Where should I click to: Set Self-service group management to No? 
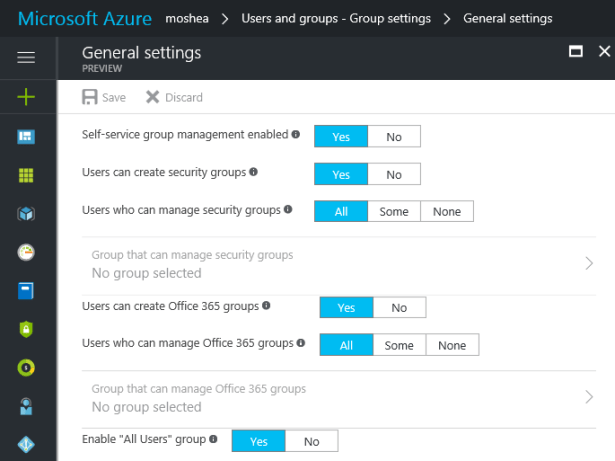coord(394,136)
